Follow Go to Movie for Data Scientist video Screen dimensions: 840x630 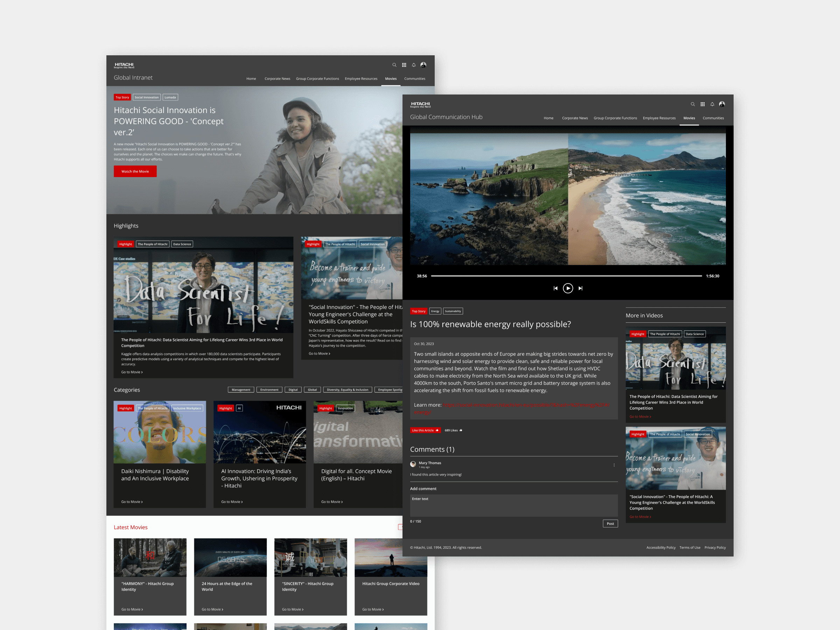(640, 416)
